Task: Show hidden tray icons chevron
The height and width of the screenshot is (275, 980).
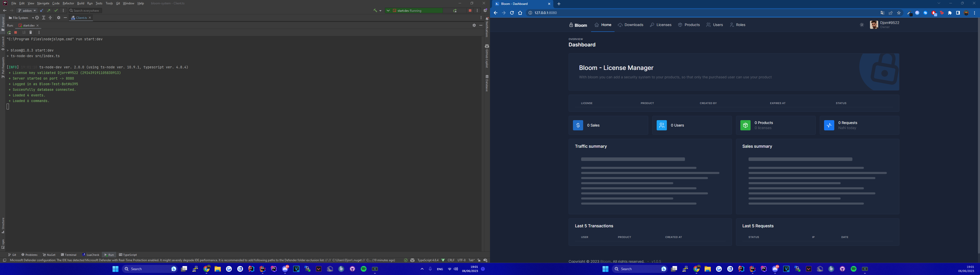Action: (x=422, y=269)
